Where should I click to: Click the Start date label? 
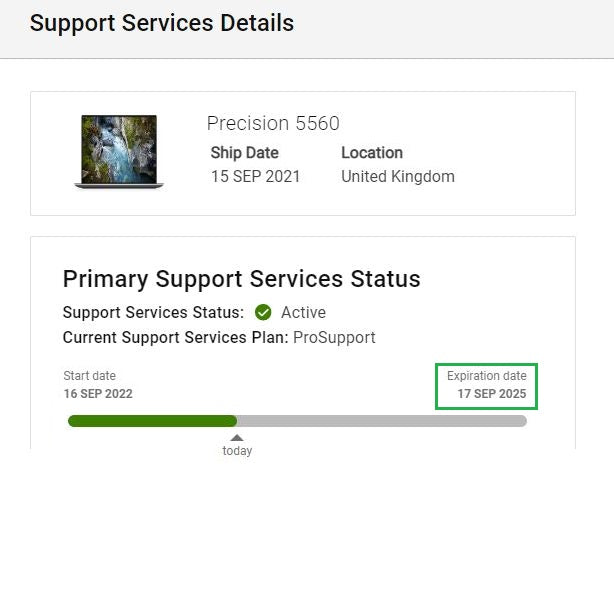tap(89, 376)
